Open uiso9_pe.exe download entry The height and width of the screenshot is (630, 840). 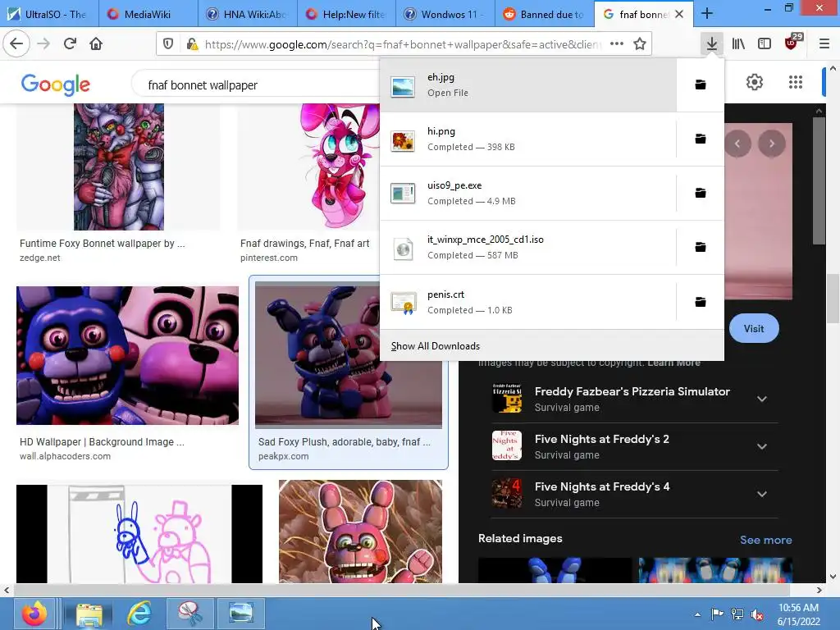point(528,193)
